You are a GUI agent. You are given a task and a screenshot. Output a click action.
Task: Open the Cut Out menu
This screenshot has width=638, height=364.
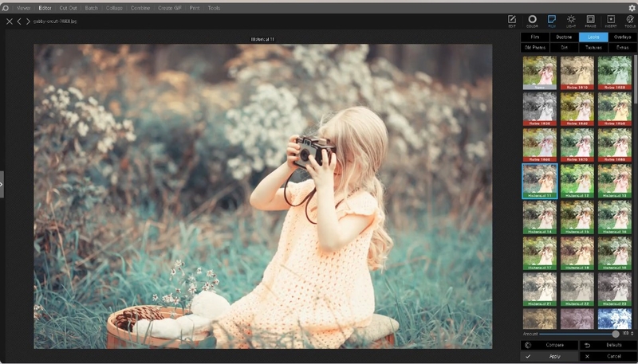[x=68, y=7]
